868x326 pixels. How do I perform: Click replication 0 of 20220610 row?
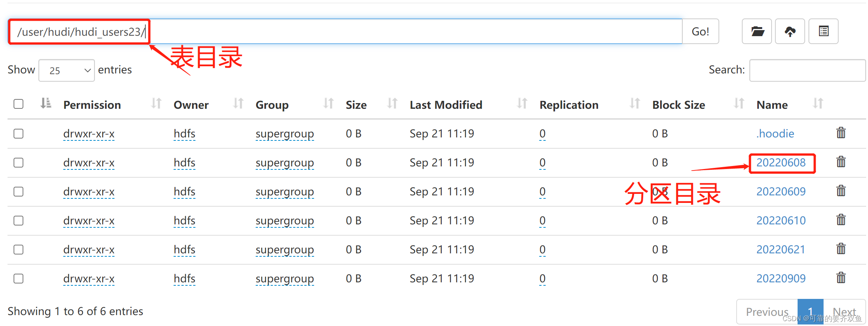click(x=542, y=221)
